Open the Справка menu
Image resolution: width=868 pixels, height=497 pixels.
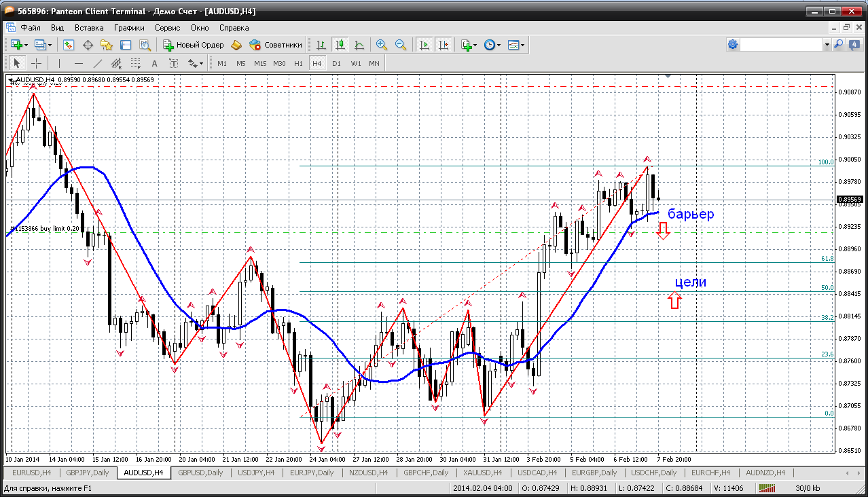[x=234, y=28]
